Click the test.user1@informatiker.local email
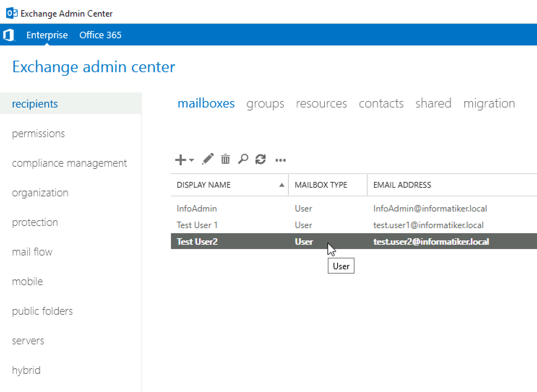Image resolution: width=537 pixels, height=392 pixels. 428,225
